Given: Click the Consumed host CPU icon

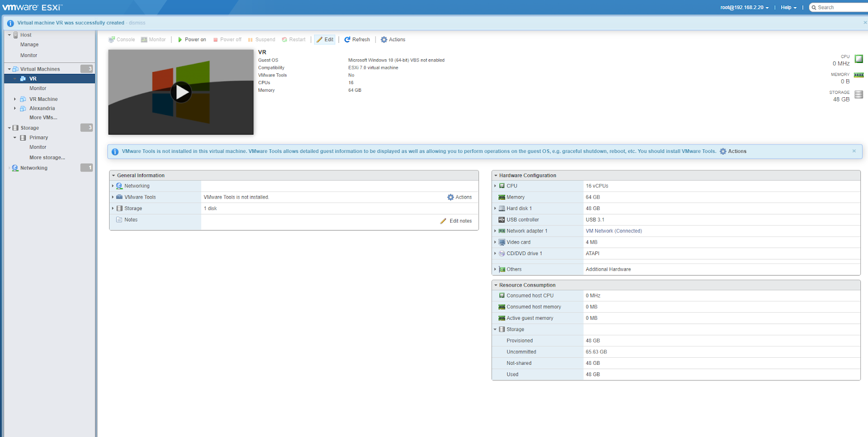Looking at the screenshot, I should 502,296.
